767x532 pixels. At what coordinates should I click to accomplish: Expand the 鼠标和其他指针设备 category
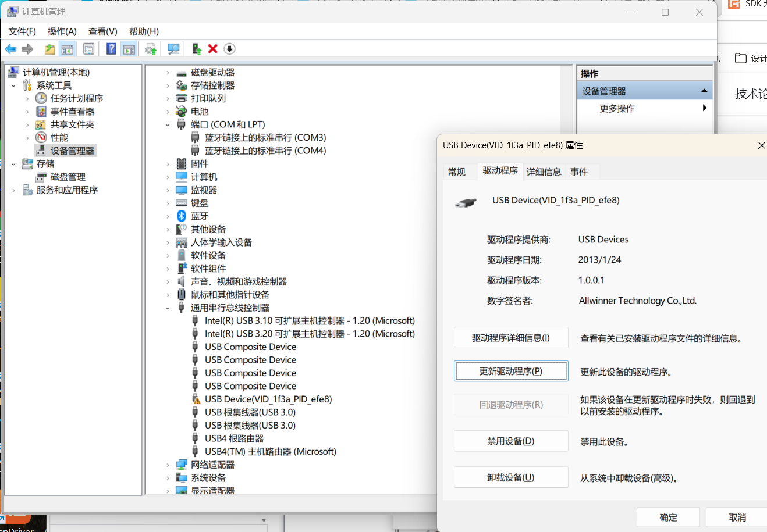[168, 295]
